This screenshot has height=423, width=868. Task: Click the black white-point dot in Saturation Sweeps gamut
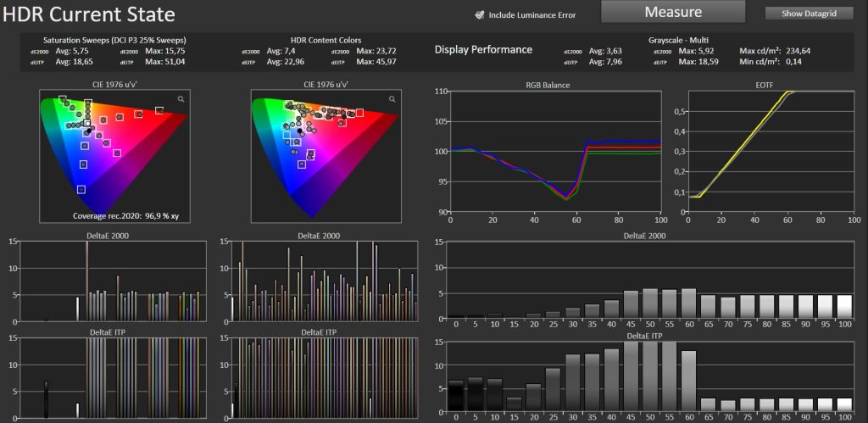tap(89, 130)
